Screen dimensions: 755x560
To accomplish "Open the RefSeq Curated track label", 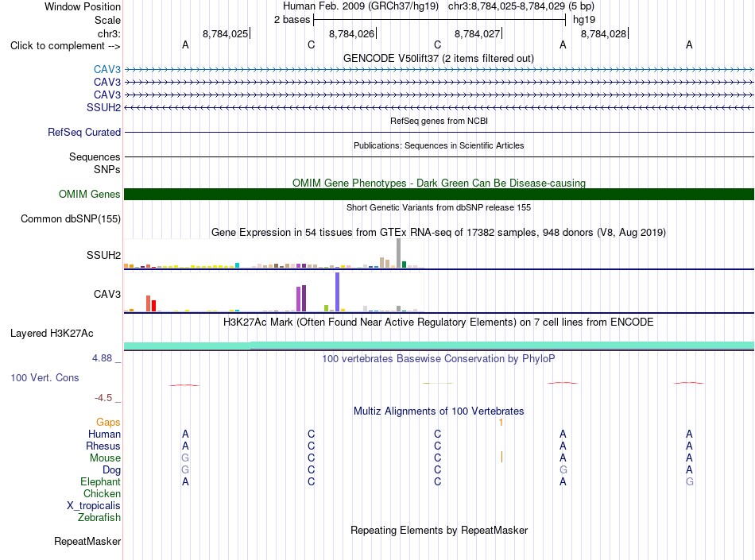I will 83,133.
